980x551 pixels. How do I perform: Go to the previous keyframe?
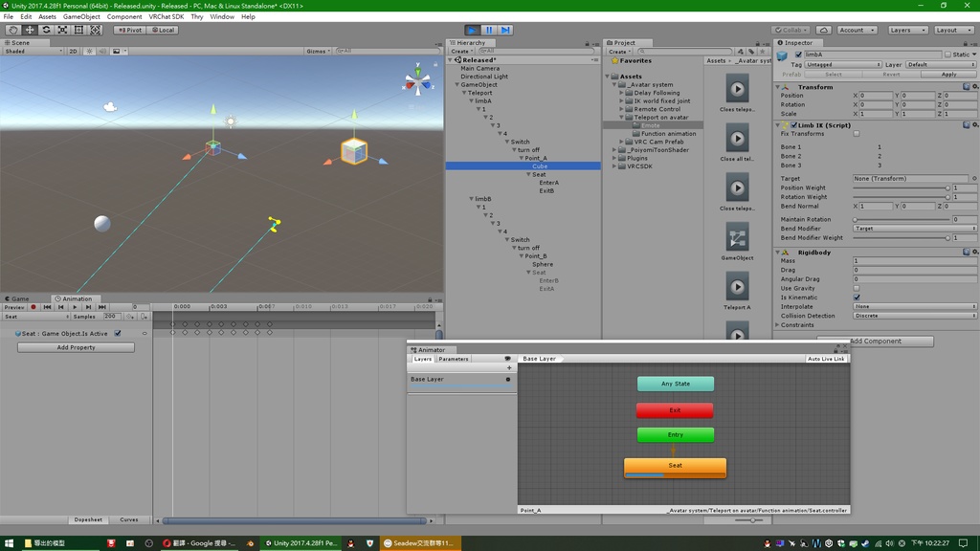click(x=60, y=307)
